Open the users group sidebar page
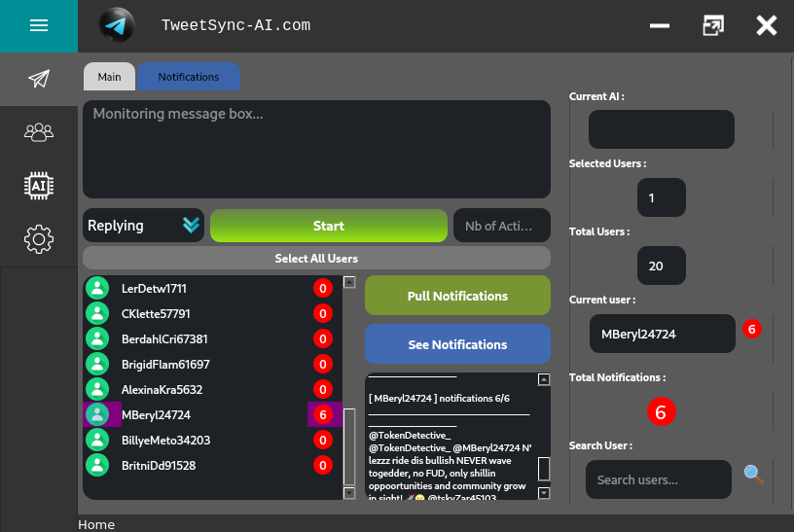The image size is (794, 532). pos(39,132)
